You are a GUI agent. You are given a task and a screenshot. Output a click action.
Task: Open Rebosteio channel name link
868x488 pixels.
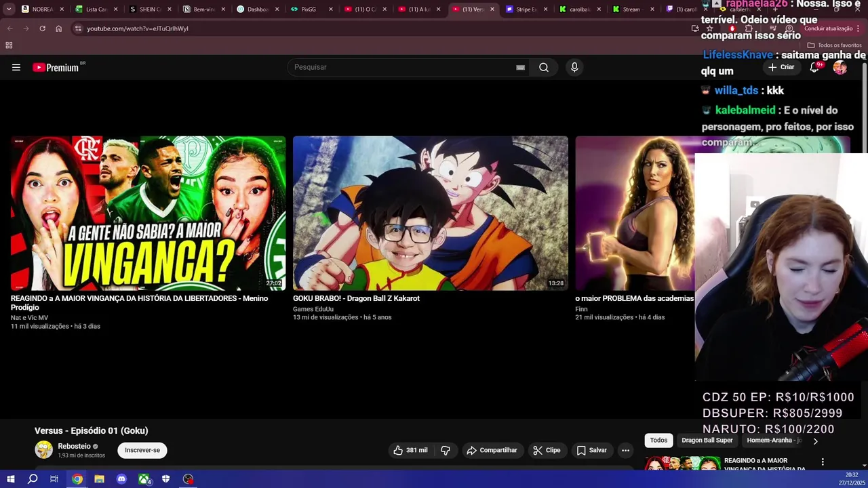pyautogui.click(x=74, y=446)
